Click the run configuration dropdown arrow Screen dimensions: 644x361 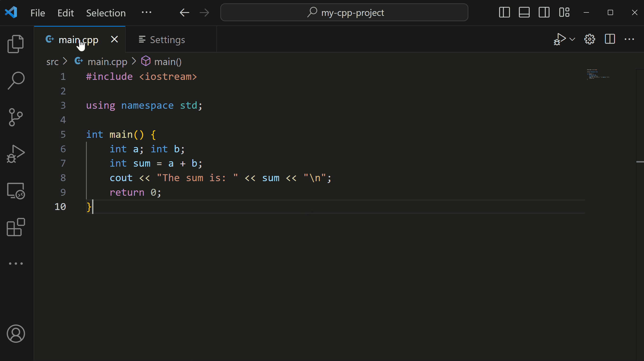pyautogui.click(x=572, y=39)
